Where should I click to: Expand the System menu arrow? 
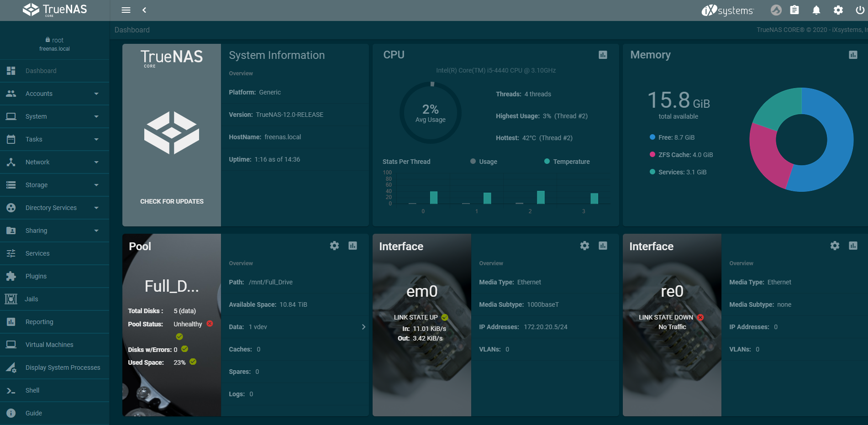click(x=96, y=116)
